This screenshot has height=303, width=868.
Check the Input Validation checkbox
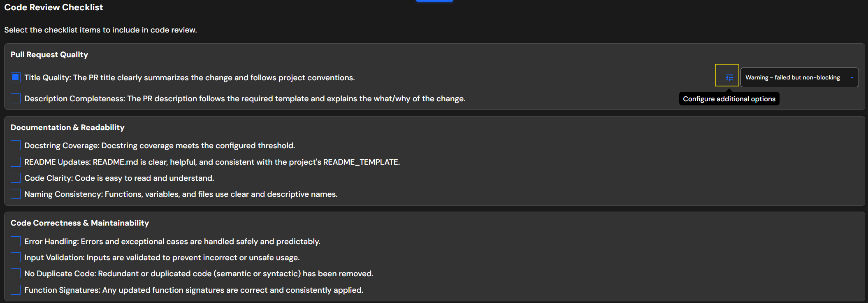[15, 257]
